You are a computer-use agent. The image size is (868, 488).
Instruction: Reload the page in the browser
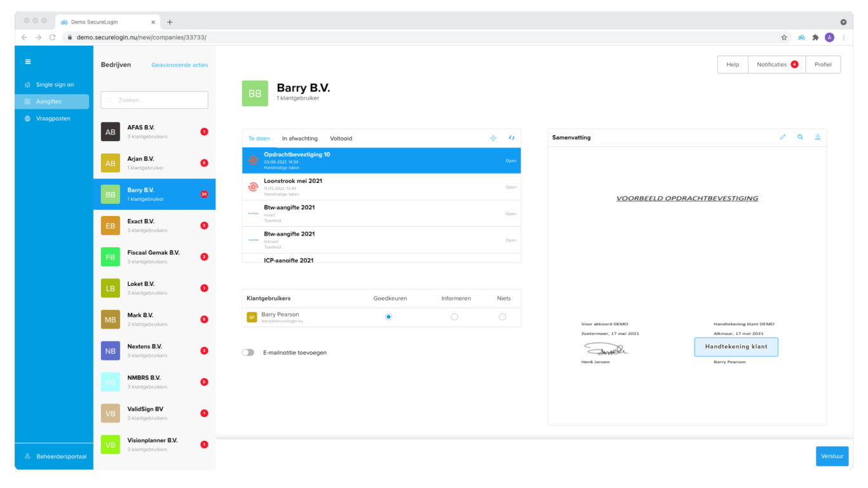point(52,37)
